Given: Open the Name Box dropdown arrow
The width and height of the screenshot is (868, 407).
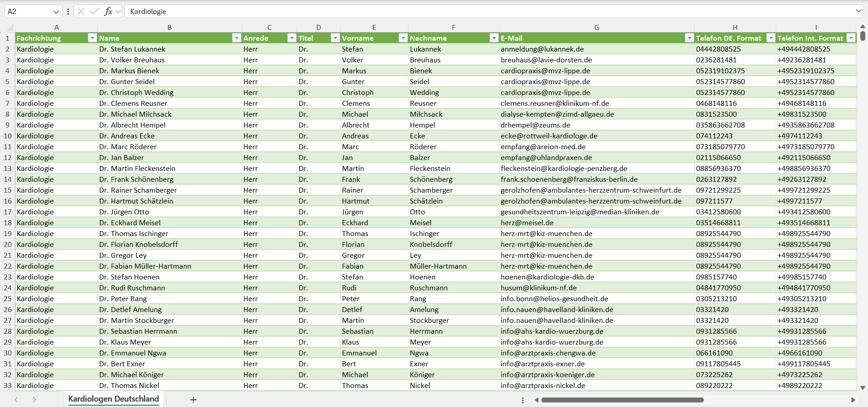Looking at the screenshot, I should pos(56,11).
